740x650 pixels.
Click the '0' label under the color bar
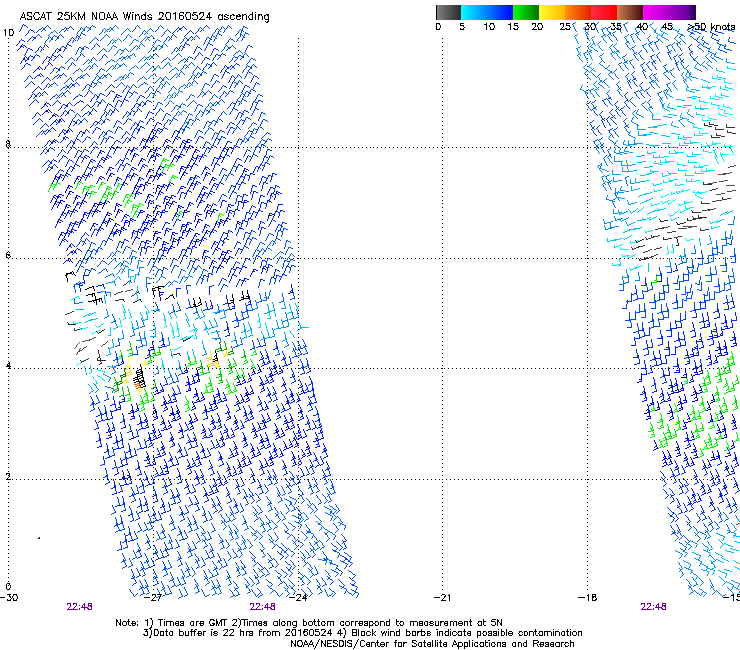[438, 27]
